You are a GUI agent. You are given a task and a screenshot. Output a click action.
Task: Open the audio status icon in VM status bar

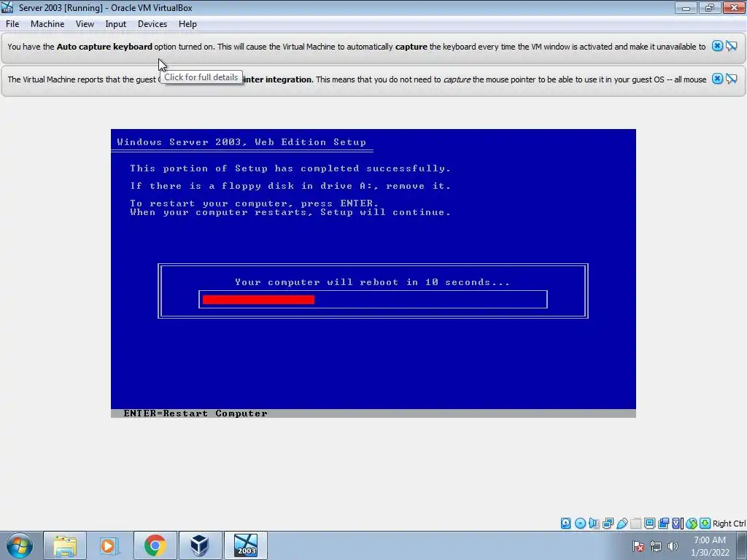click(x=594, y=524)
